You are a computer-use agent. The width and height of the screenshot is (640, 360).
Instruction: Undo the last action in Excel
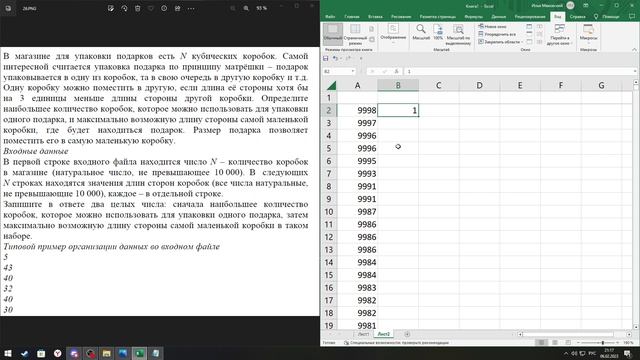335,58
